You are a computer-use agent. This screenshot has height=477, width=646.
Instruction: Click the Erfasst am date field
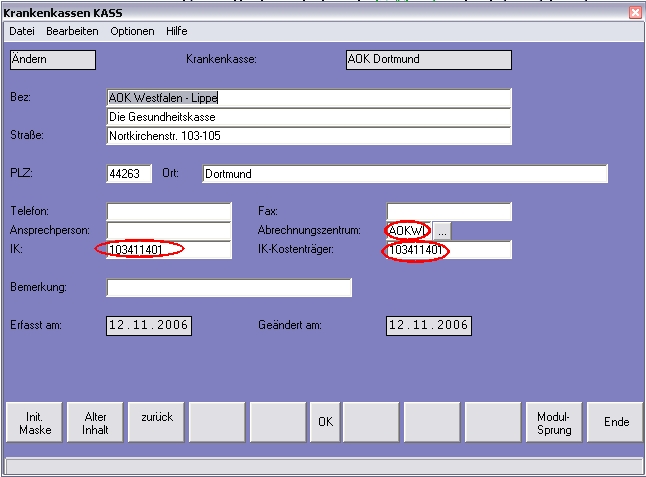(x=149, y=326)
